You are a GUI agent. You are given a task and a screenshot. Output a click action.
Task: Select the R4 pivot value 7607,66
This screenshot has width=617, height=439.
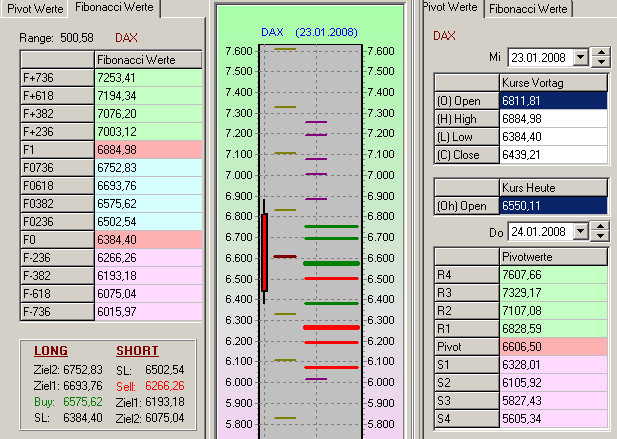tap(553, 275)
